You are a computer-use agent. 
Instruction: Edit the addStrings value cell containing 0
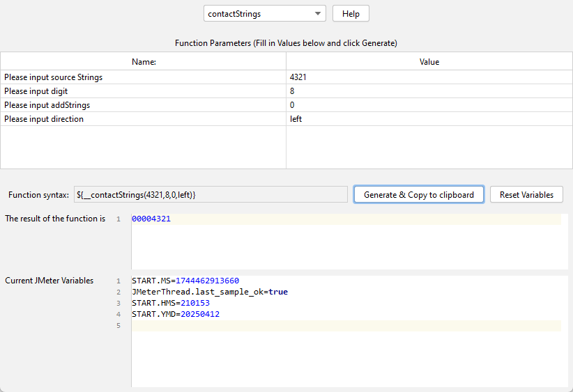coord(428,105)
